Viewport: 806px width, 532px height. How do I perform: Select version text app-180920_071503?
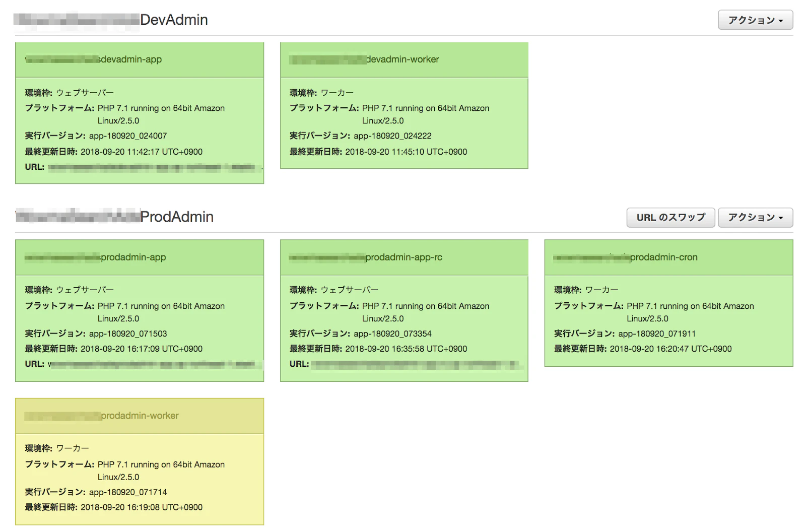click(128, 334)
